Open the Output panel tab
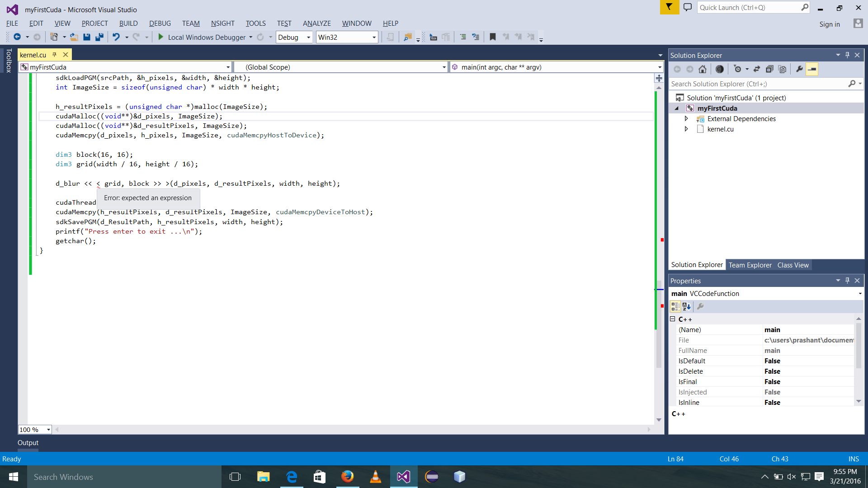 (x=28, y=443)
